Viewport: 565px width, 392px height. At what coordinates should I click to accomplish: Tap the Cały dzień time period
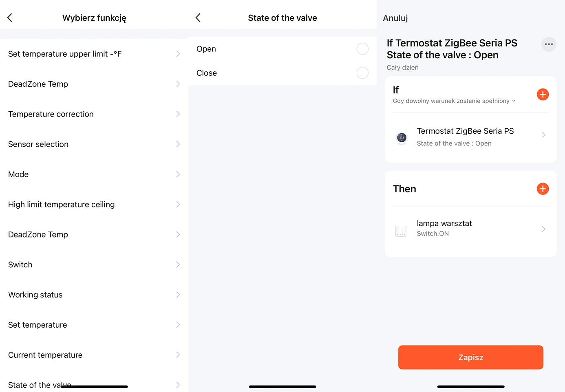402,68
